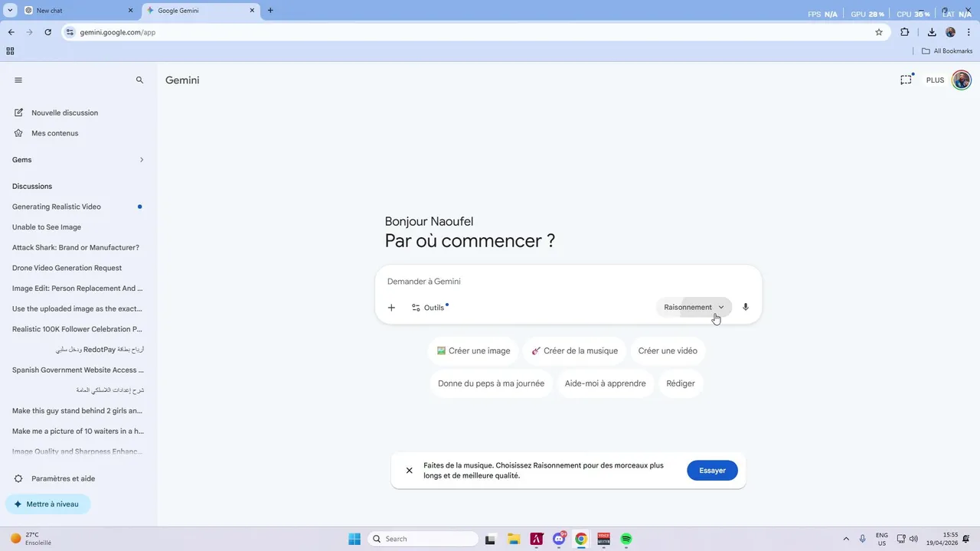Bookmark this page with star icon

click(879, 32)
